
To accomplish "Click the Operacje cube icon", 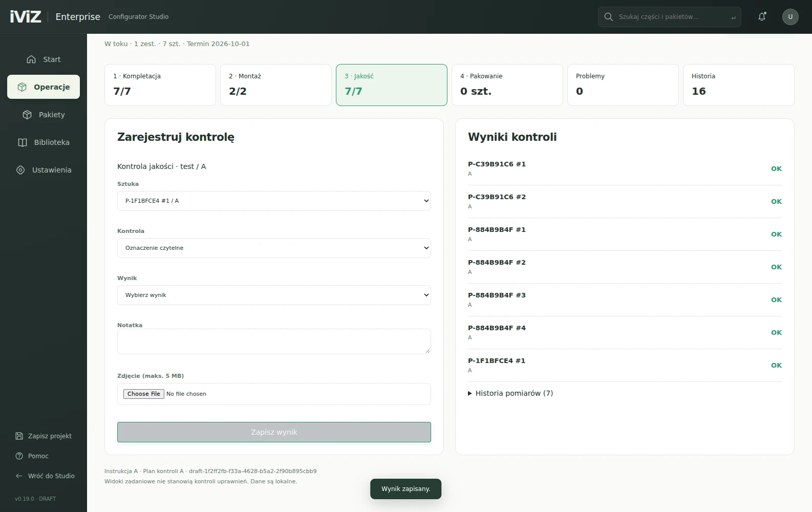I will coord(22,87).
